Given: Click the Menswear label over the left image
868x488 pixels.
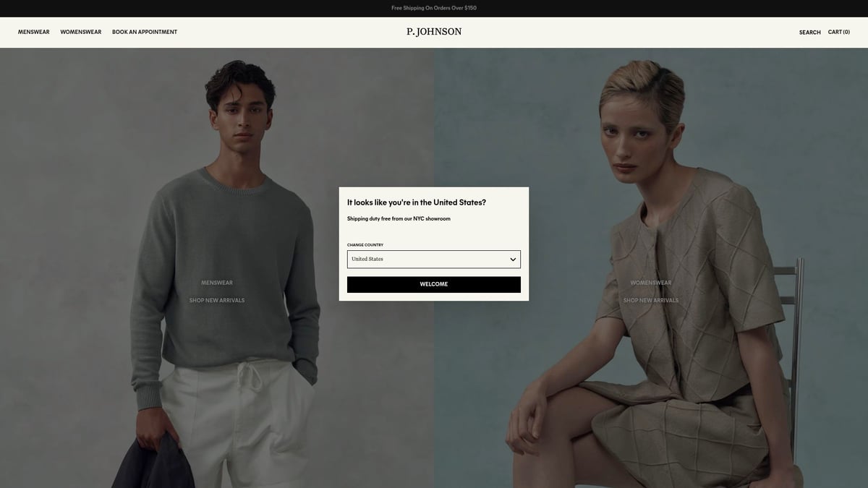Looking at the screenshot, I should click(x=217, y=283).
